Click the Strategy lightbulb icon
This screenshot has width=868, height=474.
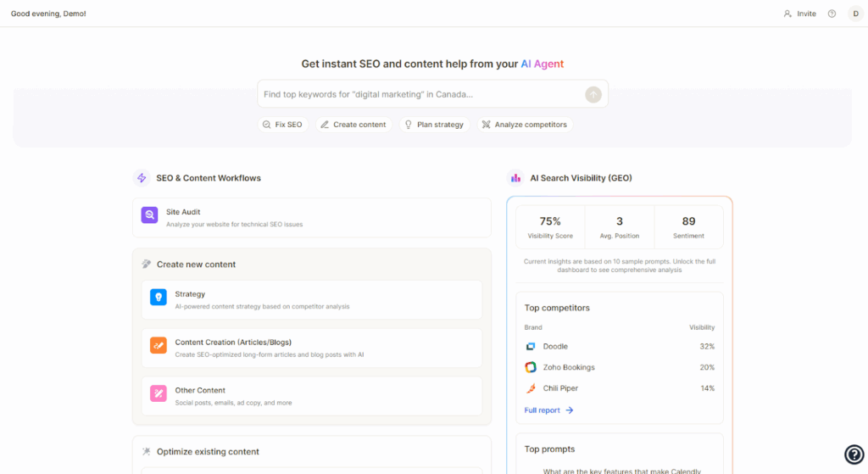(x=159, y=297)
